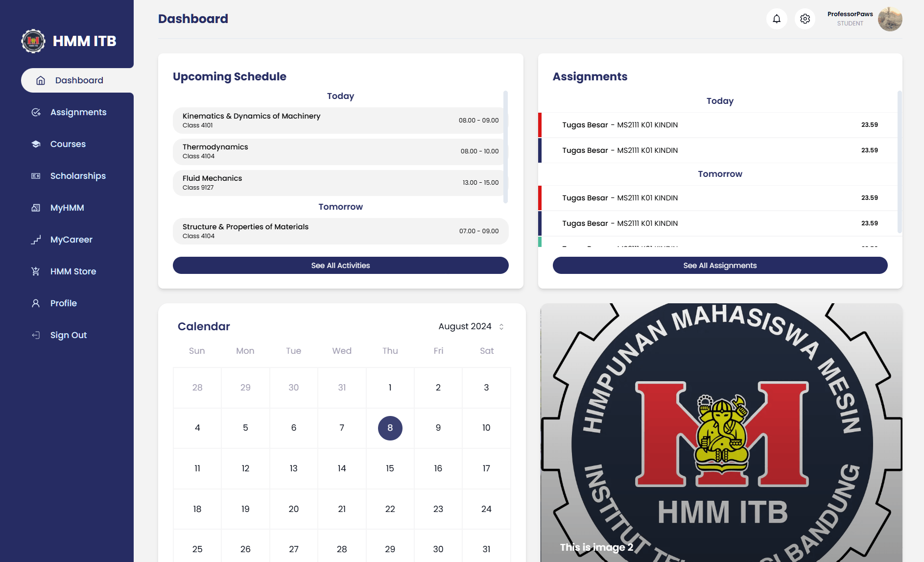Select Structure & Properties of Materials entry
924x562 pixels.
point(341,231)
